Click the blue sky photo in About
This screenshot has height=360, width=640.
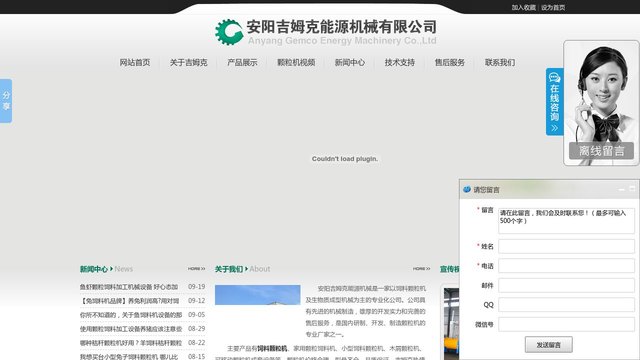258,295
